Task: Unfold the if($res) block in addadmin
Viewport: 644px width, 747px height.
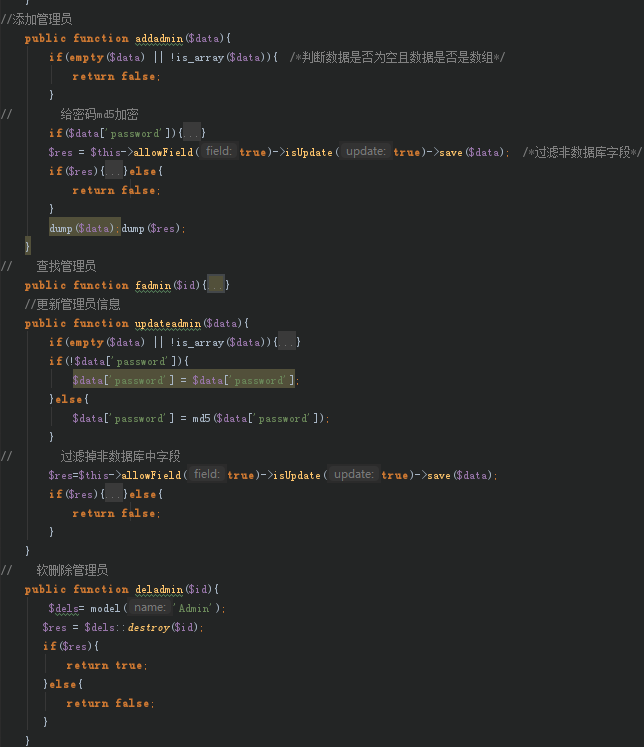Action: point(115,171)
